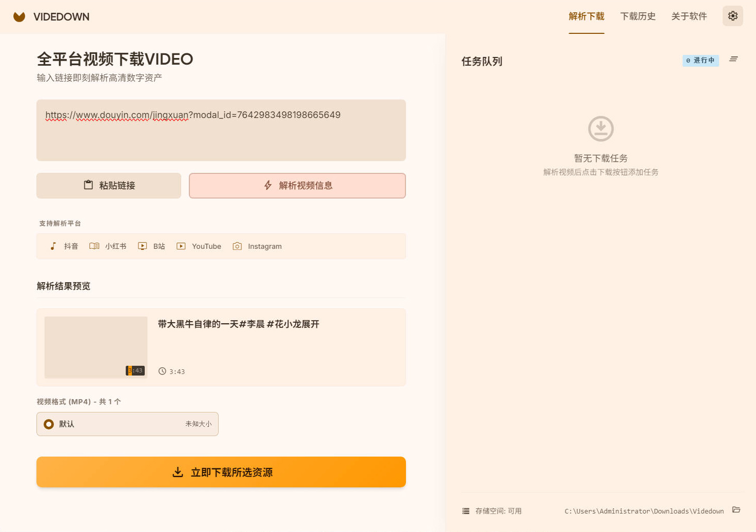Viewport: 756px width, 532px height.
Task: Click the Xiaohongshu book icon
Action: pos(94,246)
